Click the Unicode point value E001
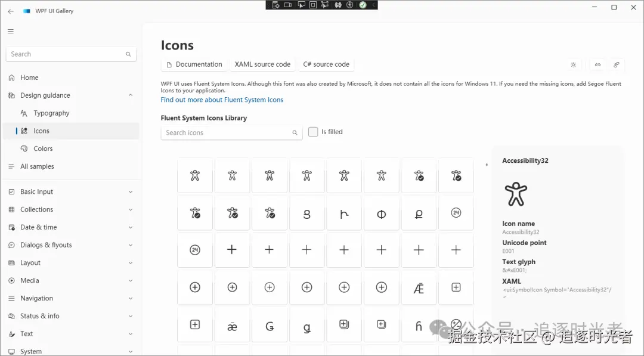Viewport: 644px width, 356px height. [x=508, y=251]
